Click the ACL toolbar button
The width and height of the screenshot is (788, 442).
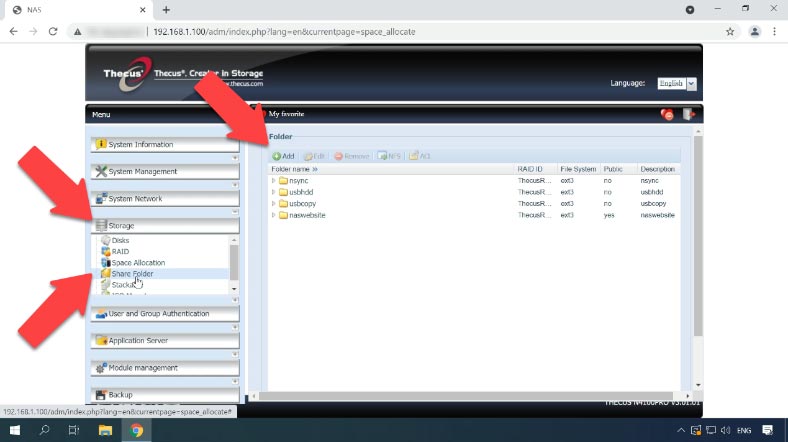tap(420, 156)
